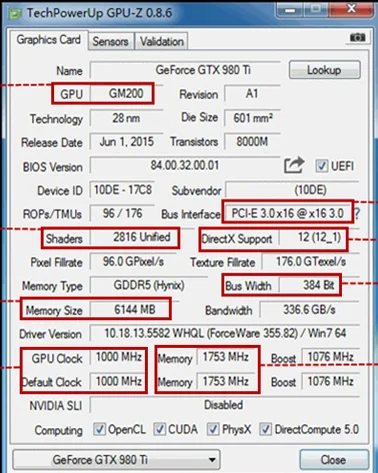
Task: Click the camera screenshot icon
Action: pyautogui.click(x=357, y=38)
